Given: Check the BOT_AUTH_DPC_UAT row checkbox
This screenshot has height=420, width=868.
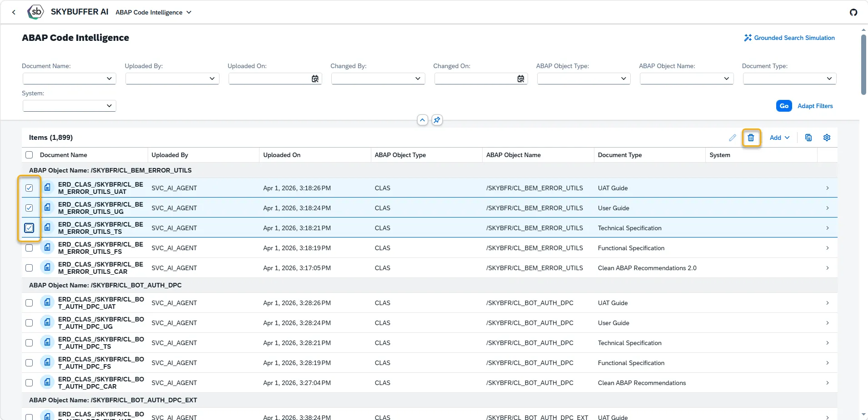Looking at the screenshot, I should click(29, 303).
